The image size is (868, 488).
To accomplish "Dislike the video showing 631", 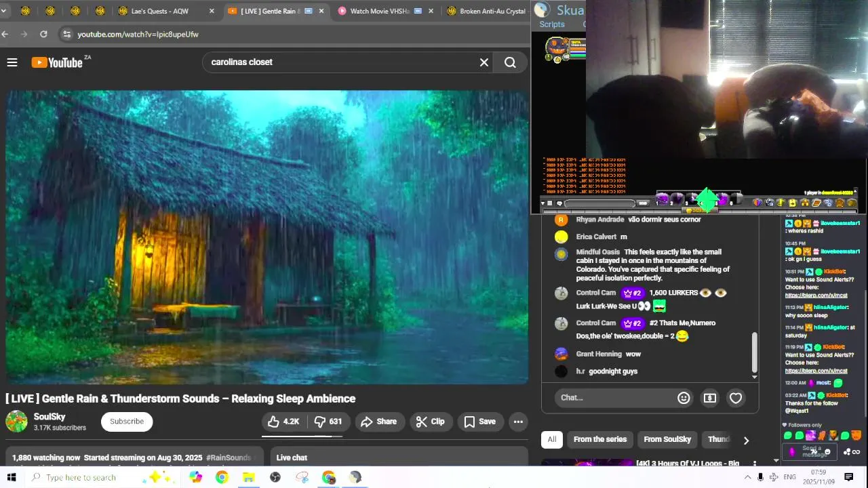I will (328, 422).
